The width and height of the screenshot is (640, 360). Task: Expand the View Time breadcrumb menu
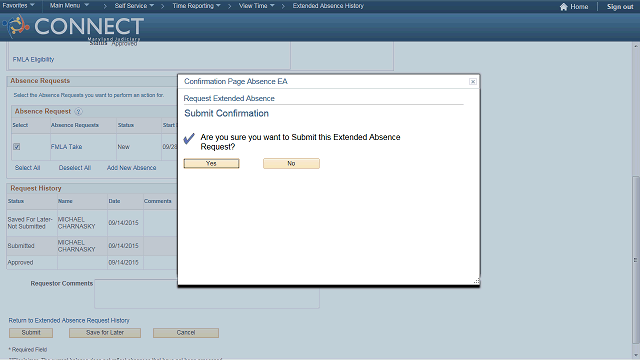click(256, 6)
